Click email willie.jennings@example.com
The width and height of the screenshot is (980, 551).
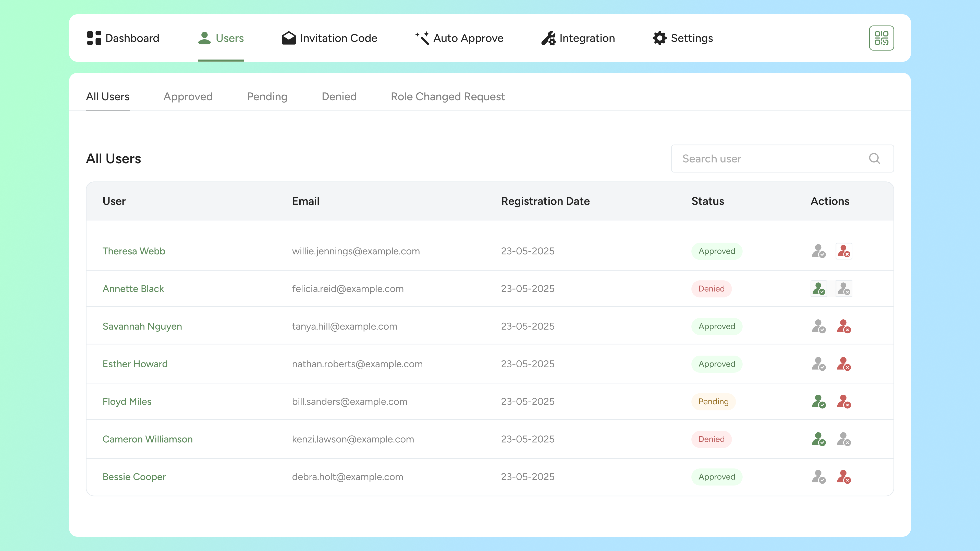click(x=356, y=251)
